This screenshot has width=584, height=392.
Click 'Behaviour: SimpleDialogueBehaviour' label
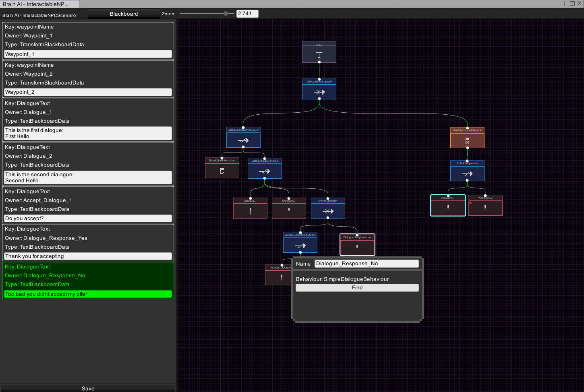[x=342, y=279]
